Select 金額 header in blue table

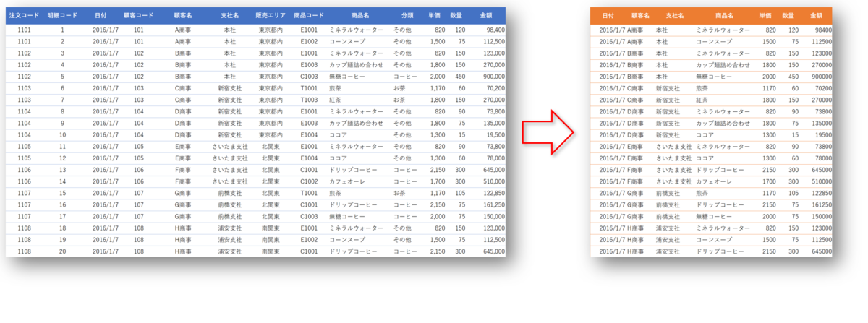[487, 15]
